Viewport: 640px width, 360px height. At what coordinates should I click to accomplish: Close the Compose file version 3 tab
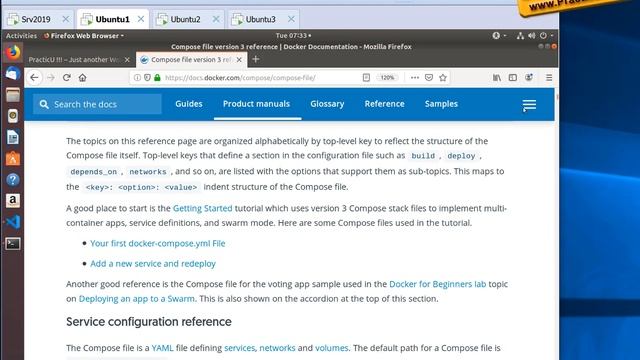239,60
